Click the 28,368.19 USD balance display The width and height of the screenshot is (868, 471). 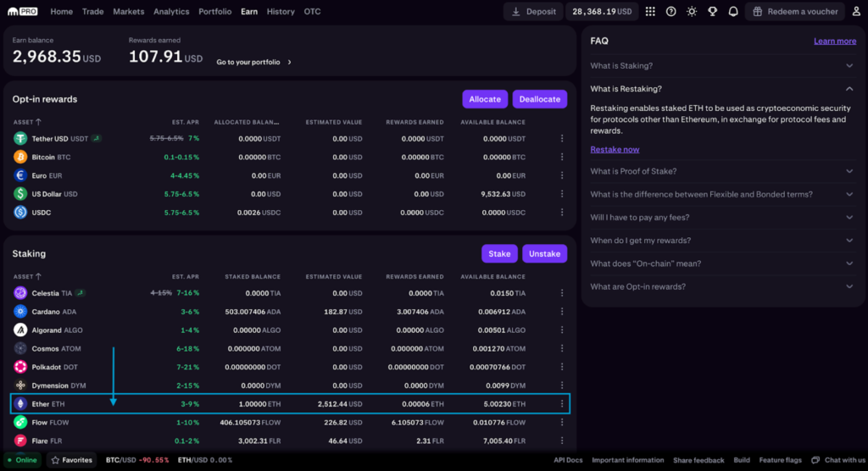(x=602, y=12)
